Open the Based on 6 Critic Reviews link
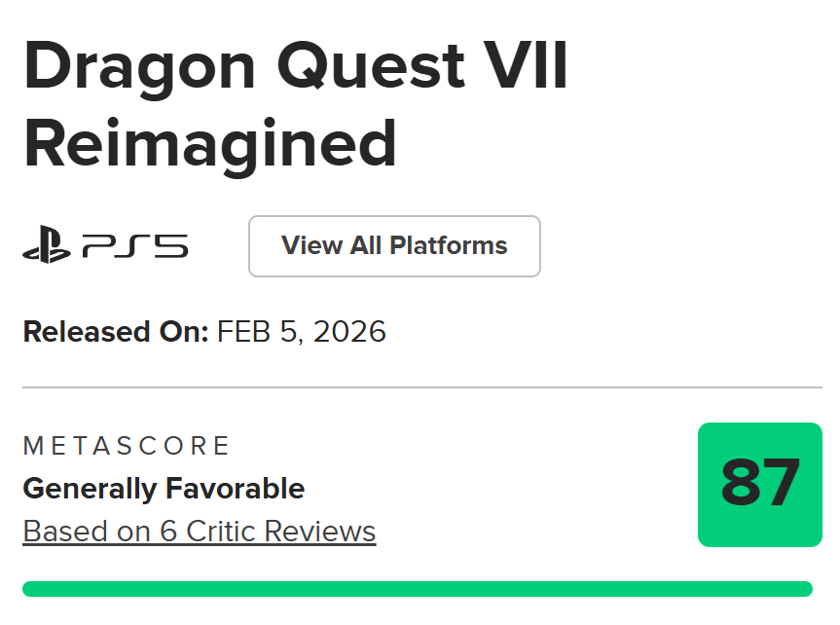Viewport: 840px width, 625px height. 199,532
